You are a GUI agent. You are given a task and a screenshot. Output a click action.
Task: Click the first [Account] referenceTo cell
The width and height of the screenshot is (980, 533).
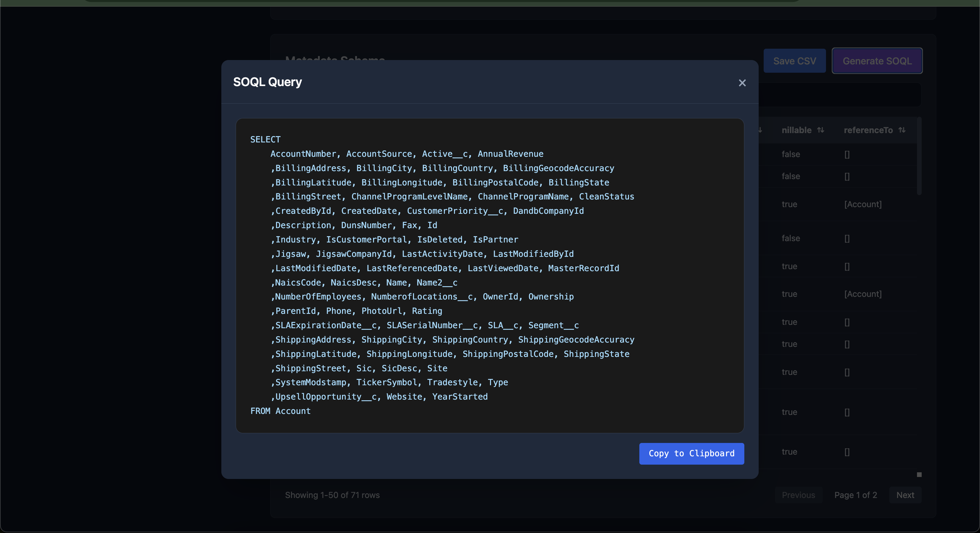(863, 204)
